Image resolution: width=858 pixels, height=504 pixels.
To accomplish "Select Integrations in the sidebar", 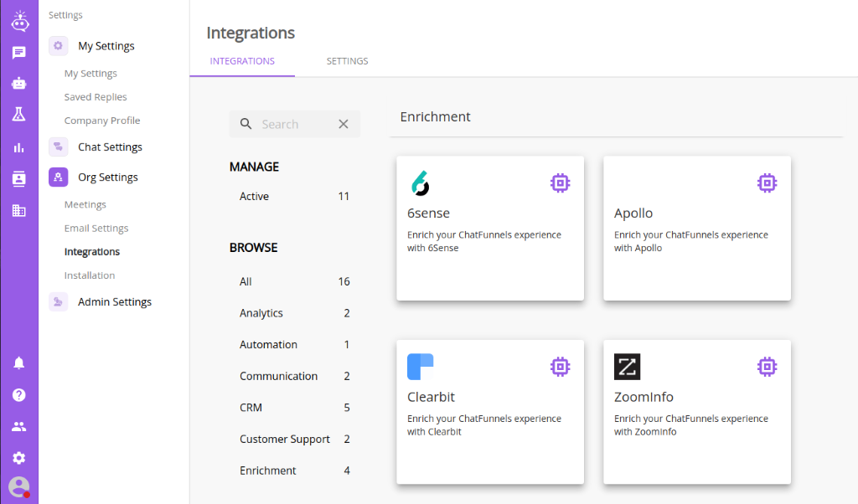I will click(x=92, y=251).
